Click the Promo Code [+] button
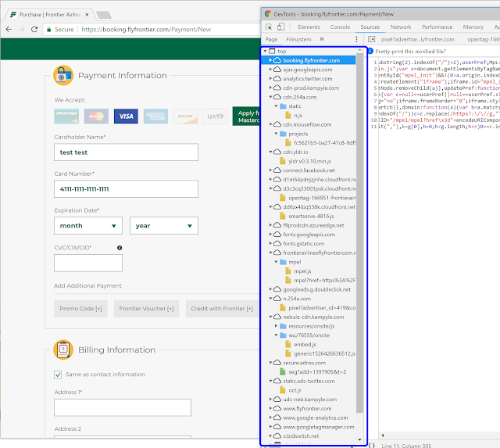The height and width of the screenshot is (448, 500). click(x=80, y=309)
